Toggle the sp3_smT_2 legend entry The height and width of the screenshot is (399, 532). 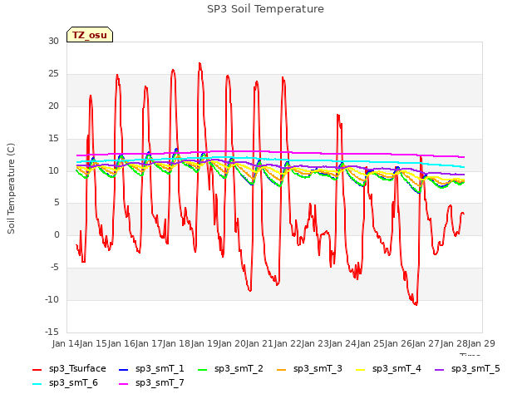coord(230,368)
